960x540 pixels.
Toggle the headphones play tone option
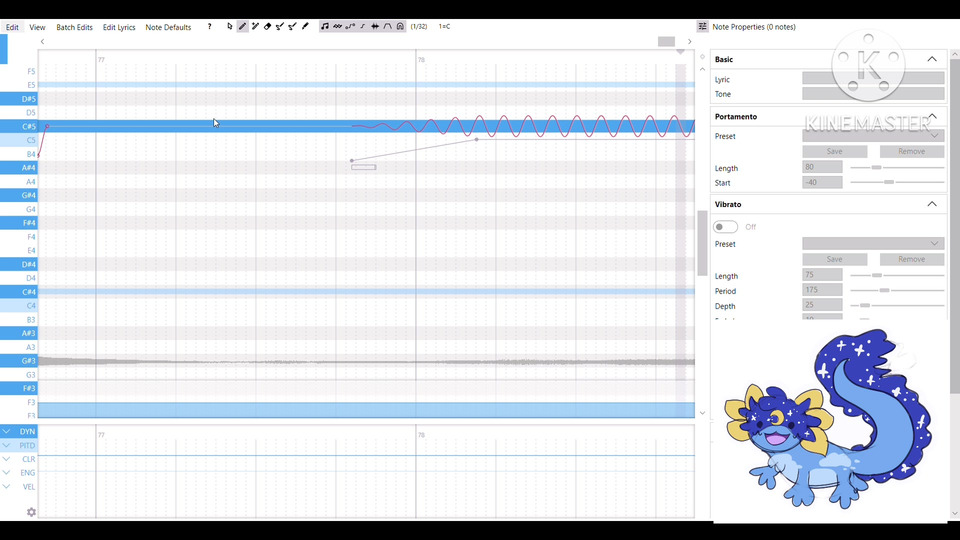(x=400, y=26)
